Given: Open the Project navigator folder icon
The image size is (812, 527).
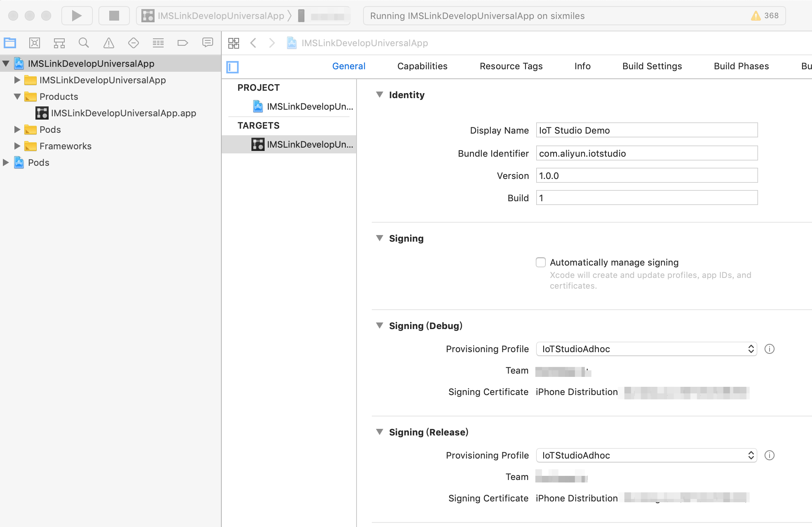Looking at the screenshot, I should pyautogui.click(x=10, y=43).
